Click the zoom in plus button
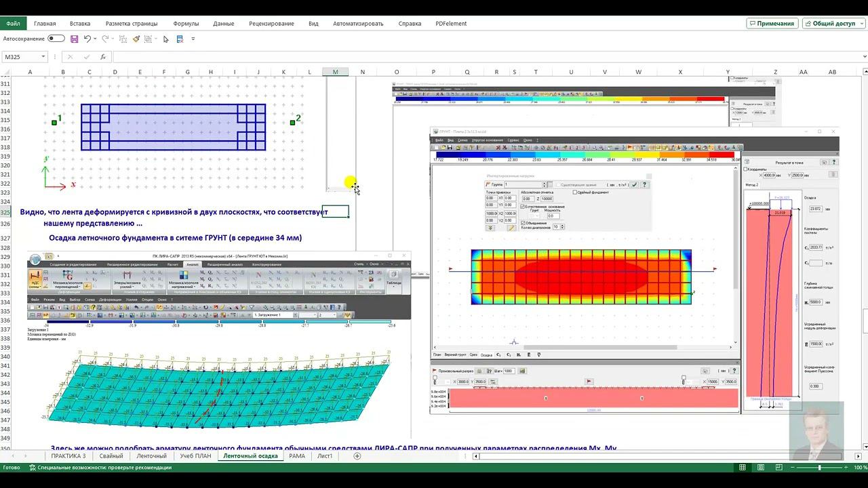868x488 pixels. click(845, 468)
